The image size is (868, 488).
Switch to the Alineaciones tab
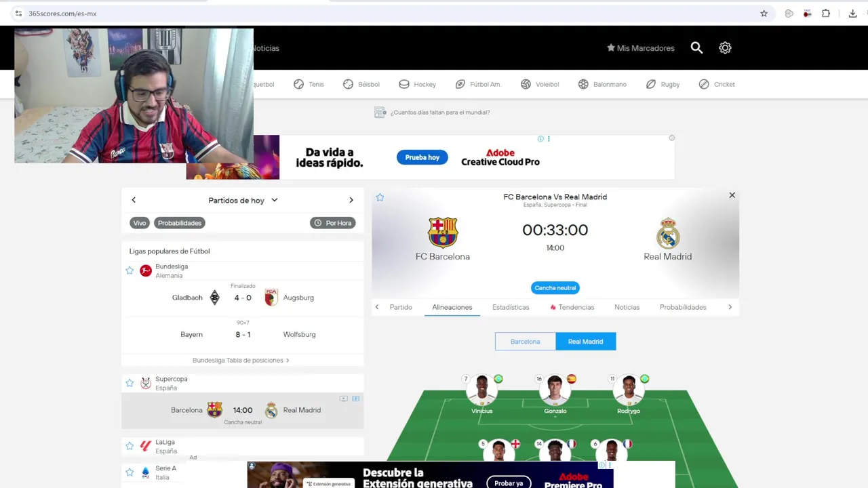click(x=452, y=307)
